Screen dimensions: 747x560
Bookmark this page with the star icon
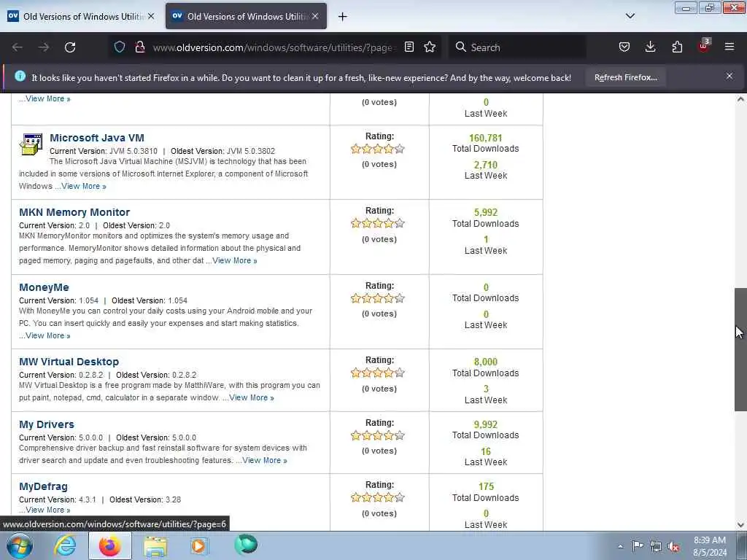coord(430,47)
